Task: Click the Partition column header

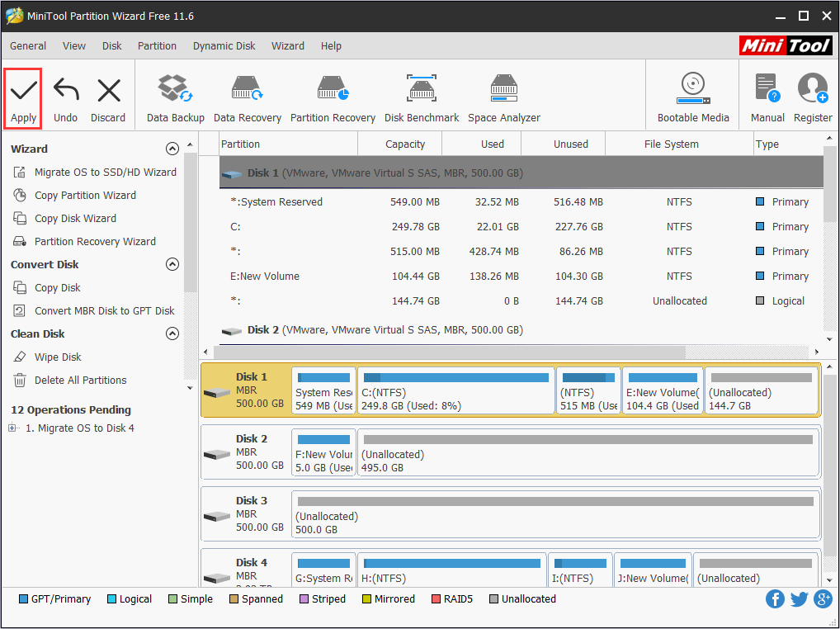Action: point(289,144)
